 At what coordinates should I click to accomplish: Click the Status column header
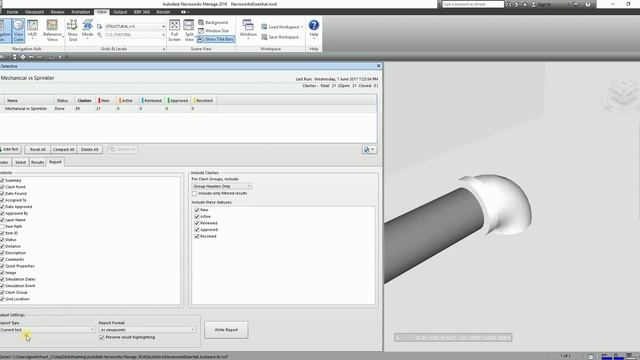[62, 100]
